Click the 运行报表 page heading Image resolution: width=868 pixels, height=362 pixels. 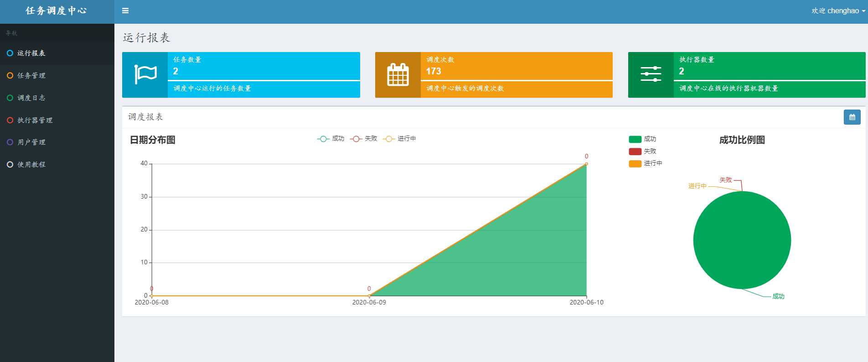(x=146, y=37)
